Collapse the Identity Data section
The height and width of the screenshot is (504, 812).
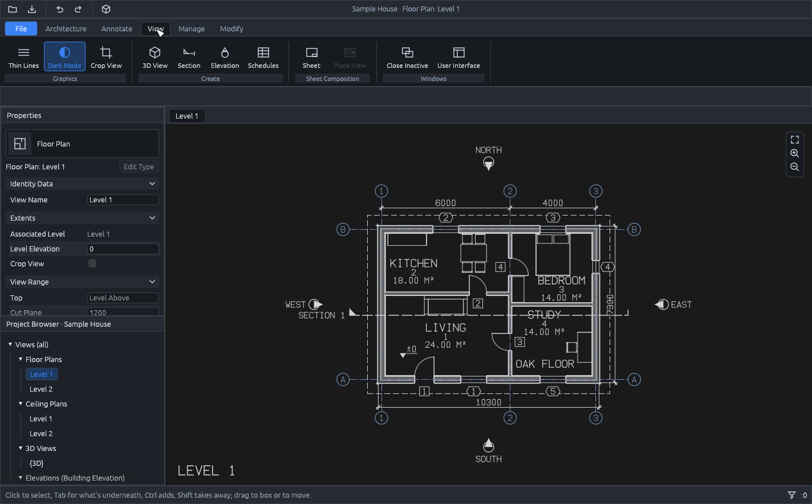click(x=82, y=184)
